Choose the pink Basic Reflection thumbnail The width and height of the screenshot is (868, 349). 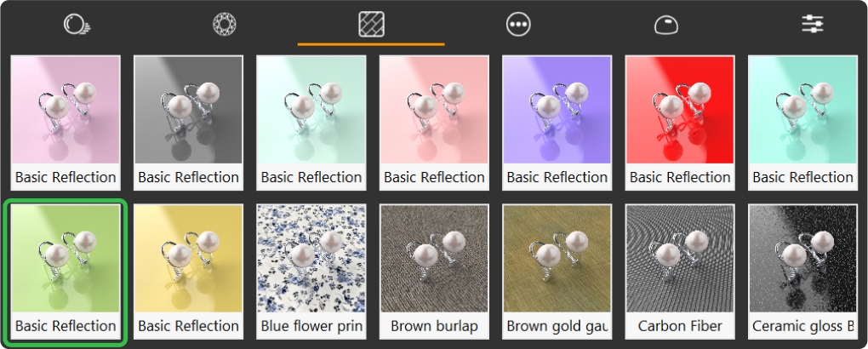66,123
